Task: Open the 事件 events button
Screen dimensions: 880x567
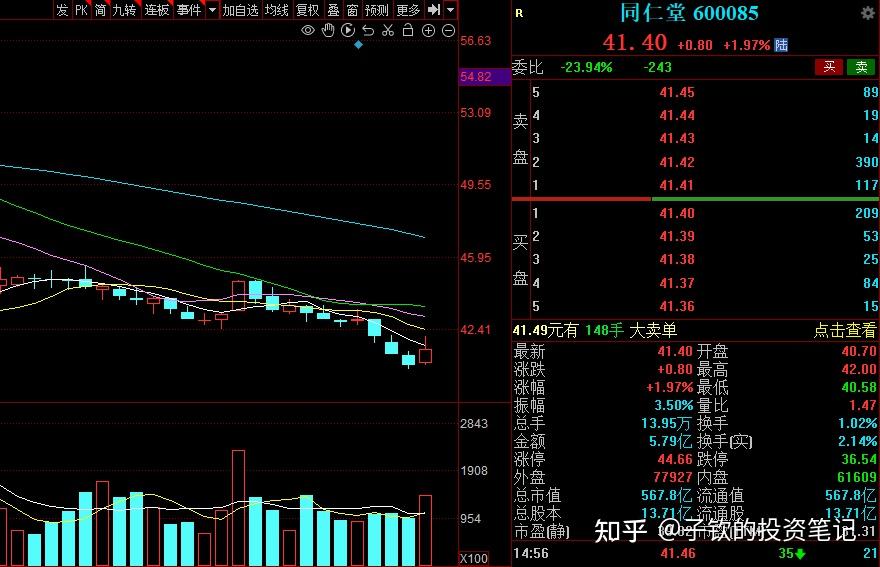Action: tap(189, 10)
